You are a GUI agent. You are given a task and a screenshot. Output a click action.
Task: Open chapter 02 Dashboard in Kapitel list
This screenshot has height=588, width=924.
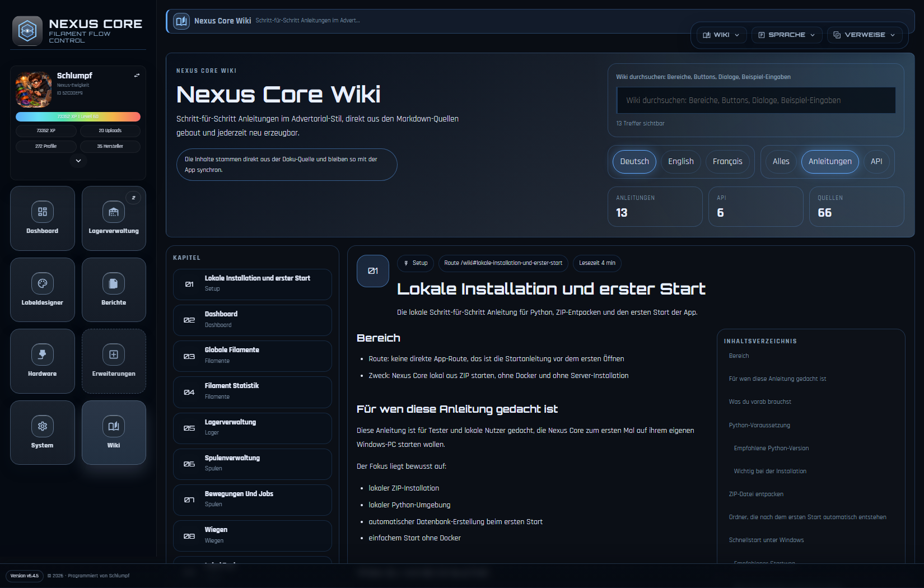pyautogui.click(x=252, y=320)
